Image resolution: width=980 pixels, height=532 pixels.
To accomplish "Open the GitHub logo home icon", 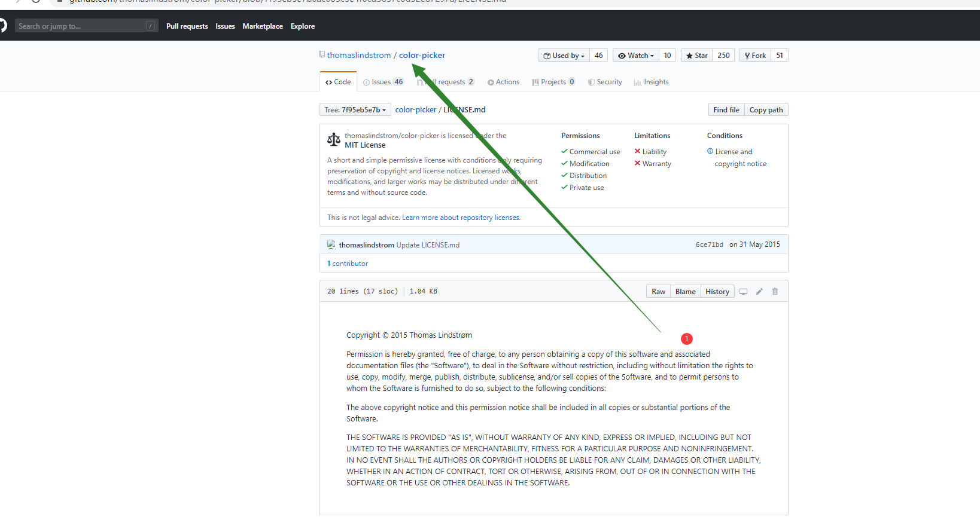I will click(2, 26).
